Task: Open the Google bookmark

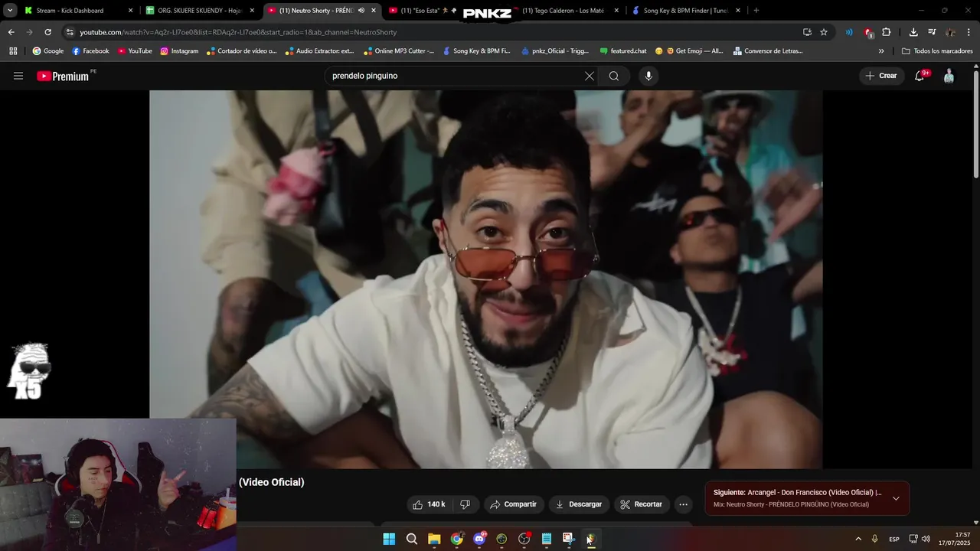Action: pos(47,51)
